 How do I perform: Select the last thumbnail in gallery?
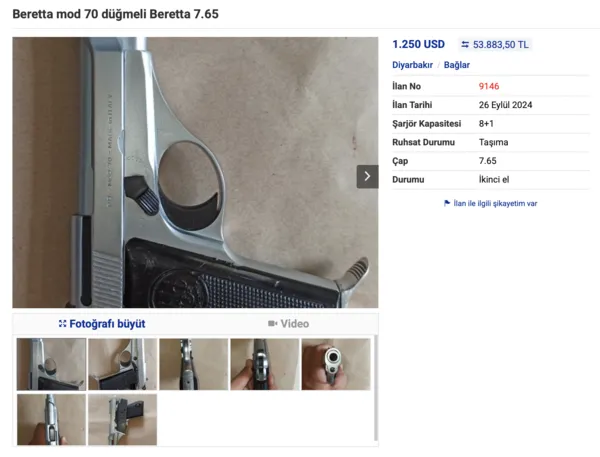pyautogui.click(x=122, y=419)
